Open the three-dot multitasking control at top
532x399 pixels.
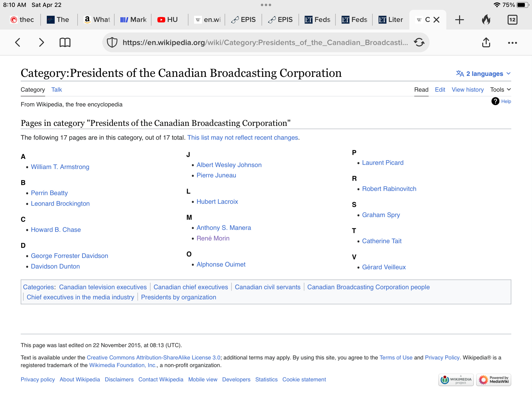click(x=266, y=5)
